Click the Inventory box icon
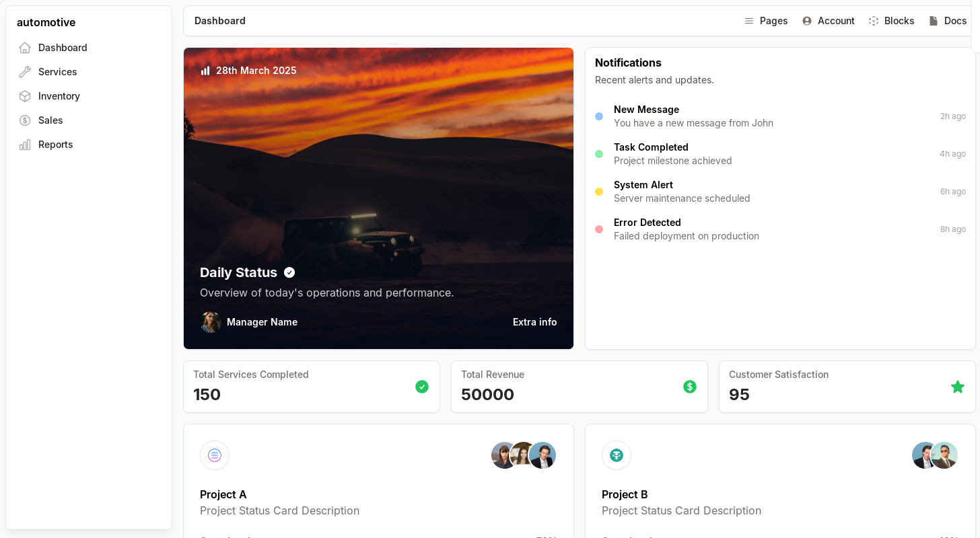980x538 pixels. (x=25, y=96)
